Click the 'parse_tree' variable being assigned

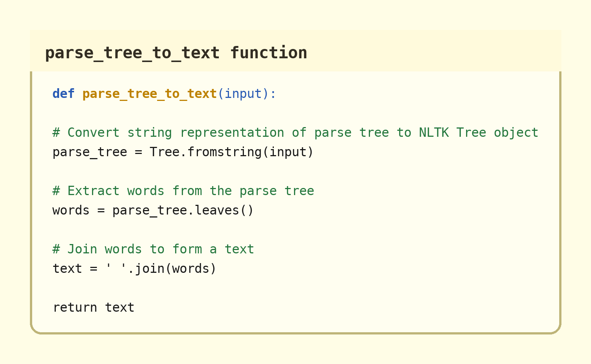pos(89,152)
